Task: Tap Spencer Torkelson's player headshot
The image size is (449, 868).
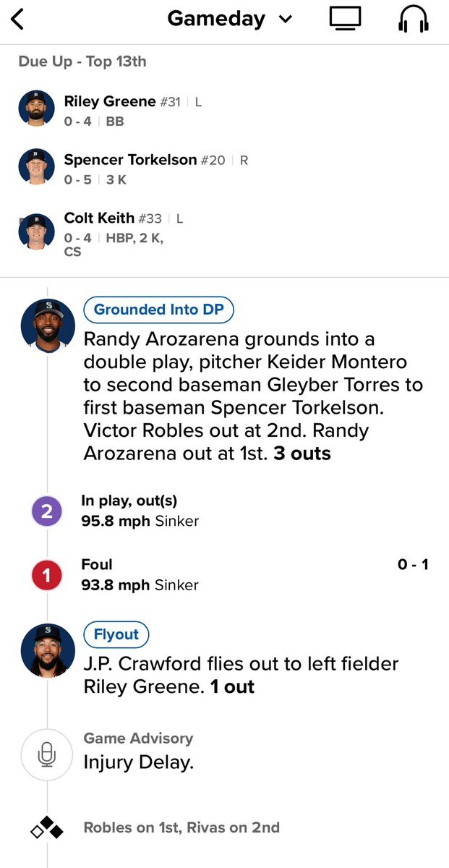Action: pyautogui.click(x=36, y=166)
